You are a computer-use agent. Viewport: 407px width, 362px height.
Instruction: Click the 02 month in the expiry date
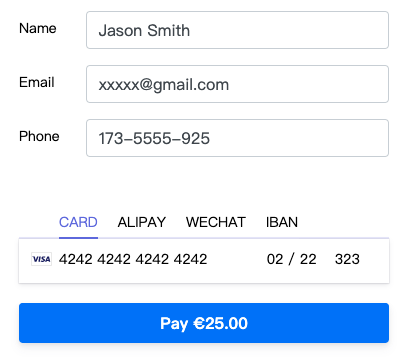(x=275, y=259)
